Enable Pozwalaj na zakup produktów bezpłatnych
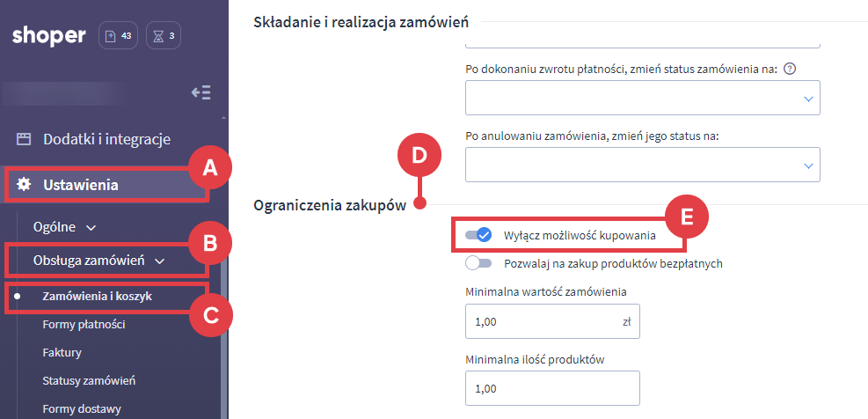The width and height of the screenshot is (868, 419). tap(478, 262)
